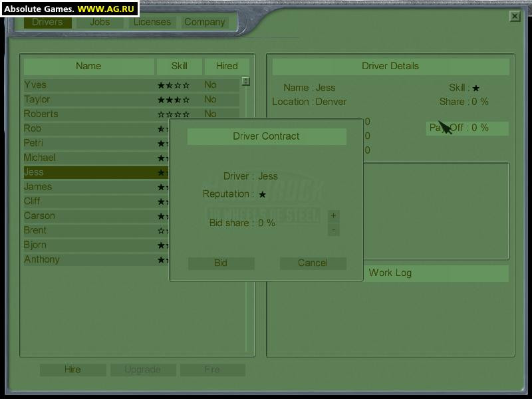532x399 pixels.
Task: Select driver Yves in list
Action: pyautogui.click(x=36, y=85)
